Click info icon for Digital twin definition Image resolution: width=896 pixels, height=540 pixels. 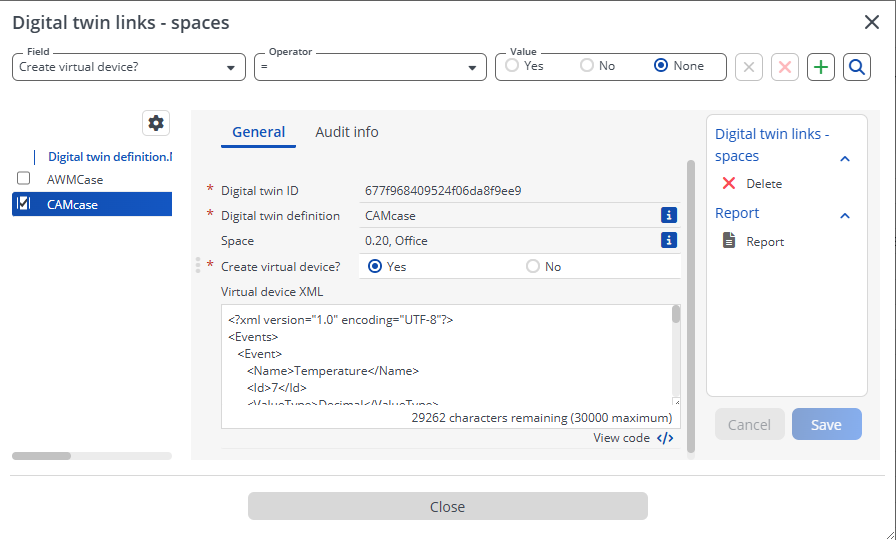pos(669,215)
